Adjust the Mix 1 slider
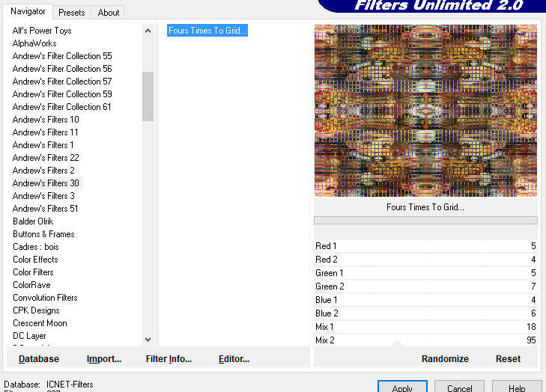This screenshot has height=392, width=546. point(425,327)
